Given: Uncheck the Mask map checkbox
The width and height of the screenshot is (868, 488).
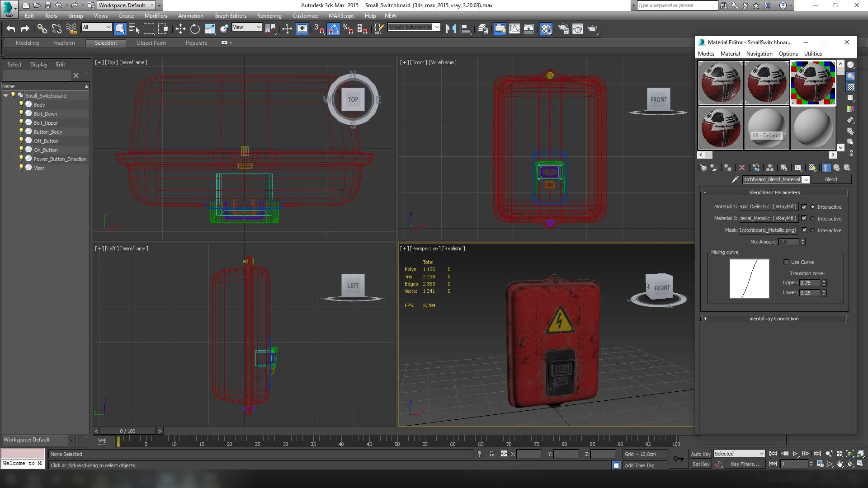Looking at the screenshot, I should point(804,230).
